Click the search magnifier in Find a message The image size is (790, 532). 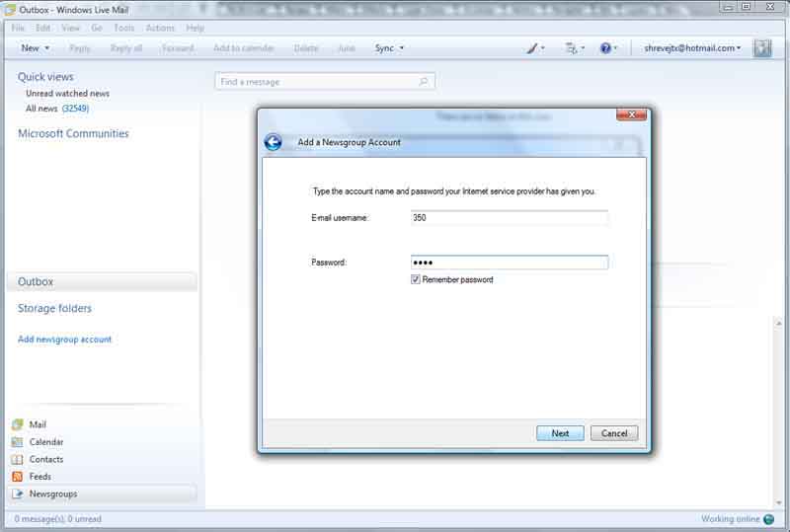coord(424,81)
